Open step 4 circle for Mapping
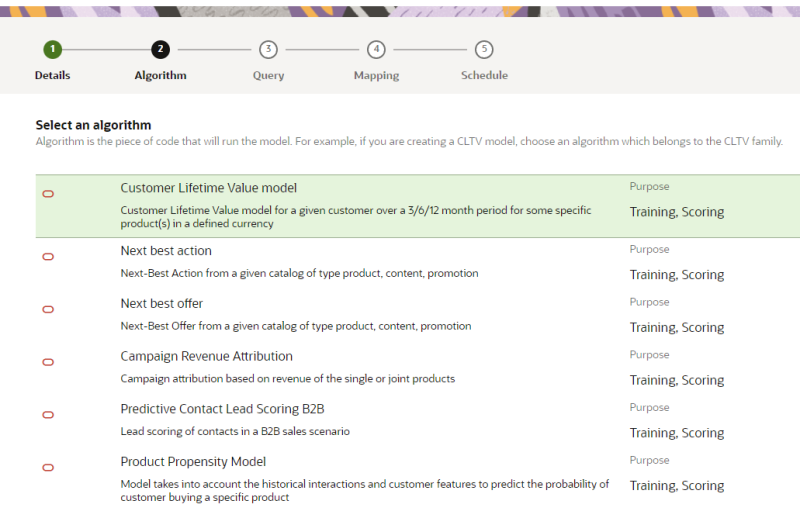Screen dimensions: 800x518 tap(376, 50)
